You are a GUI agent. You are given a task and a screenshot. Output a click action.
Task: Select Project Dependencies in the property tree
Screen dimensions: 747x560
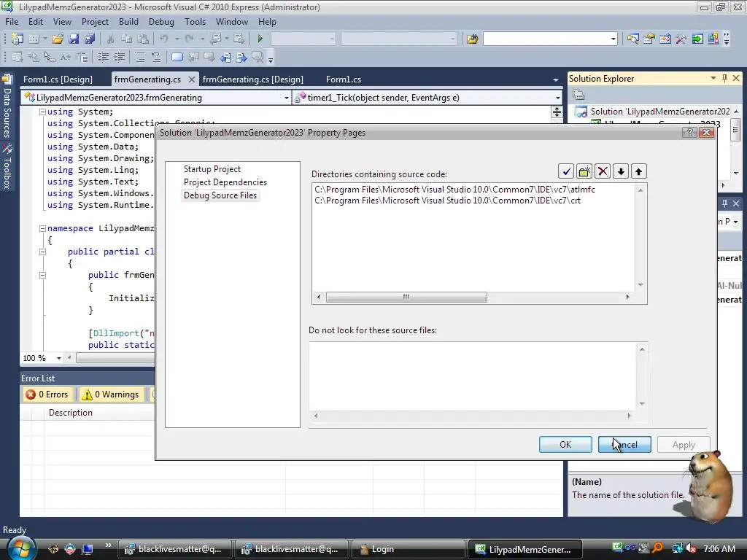[225, 182]
